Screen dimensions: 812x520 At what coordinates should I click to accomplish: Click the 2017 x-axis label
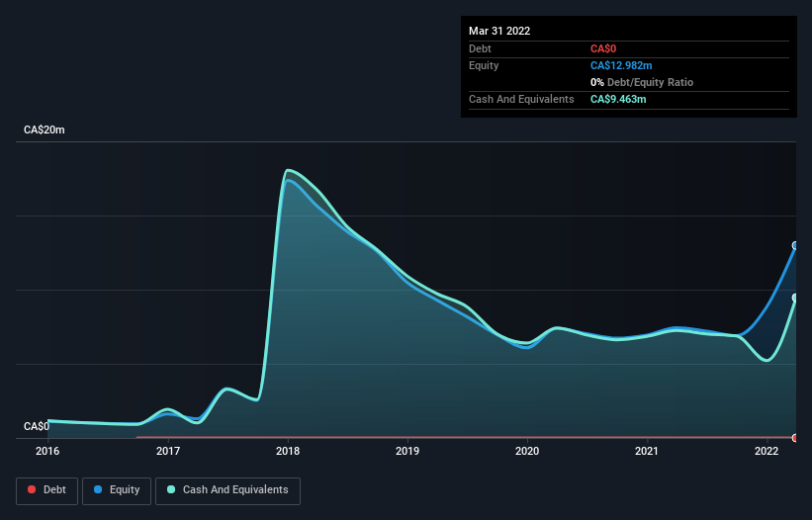coord(168,451)
